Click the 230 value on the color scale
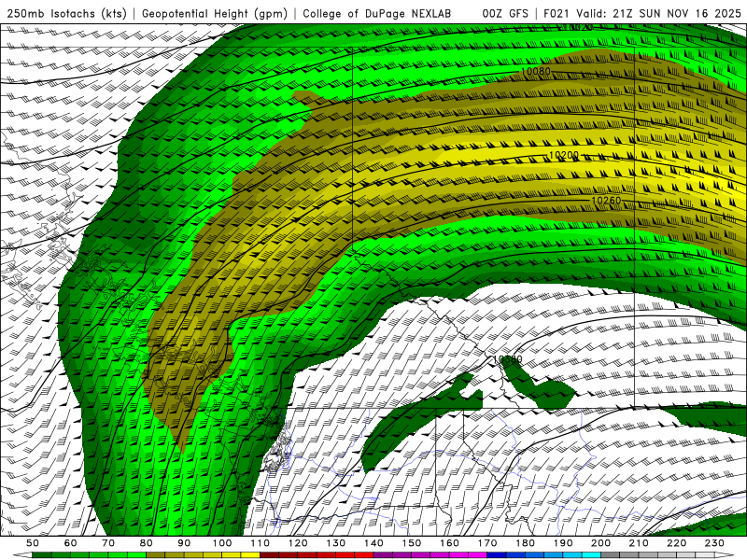This screenshot has height=560, width=747. [714, 543]
